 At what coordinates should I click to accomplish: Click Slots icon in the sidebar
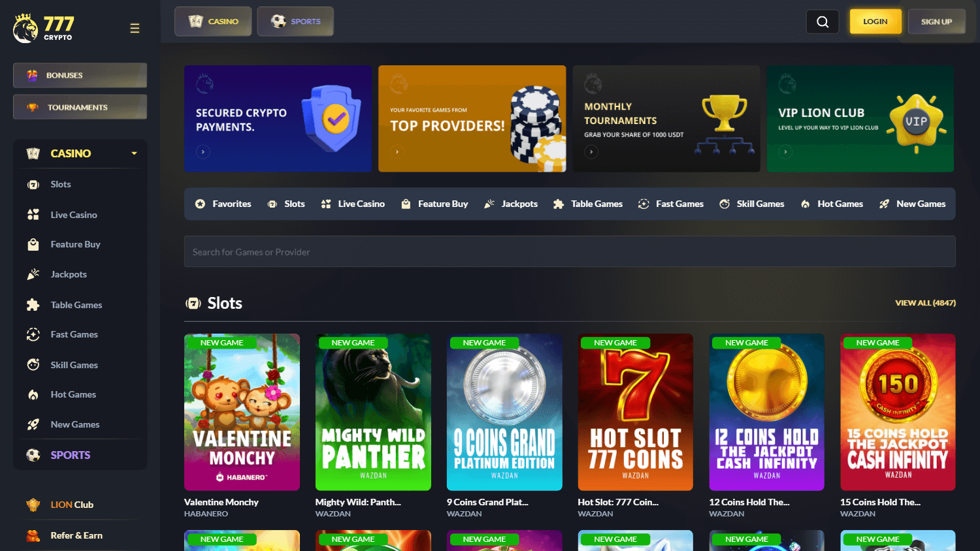point(33,185)
